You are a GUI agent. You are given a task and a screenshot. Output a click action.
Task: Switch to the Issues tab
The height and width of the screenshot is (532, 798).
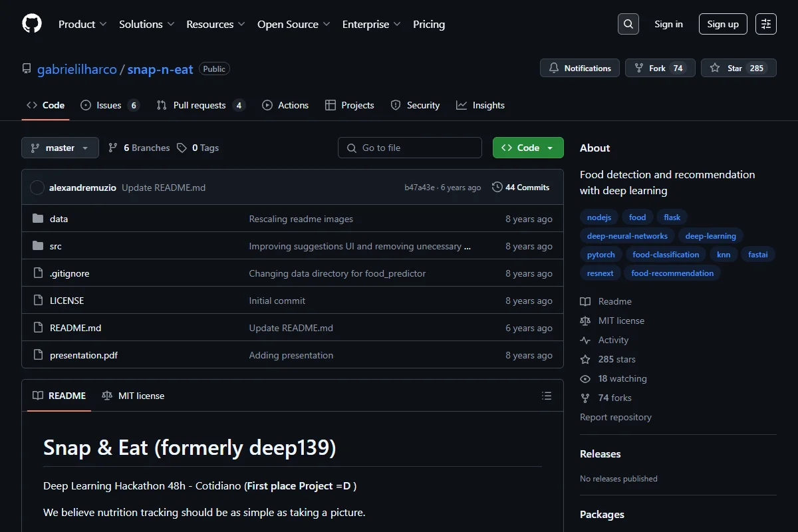tap(110, 105)
